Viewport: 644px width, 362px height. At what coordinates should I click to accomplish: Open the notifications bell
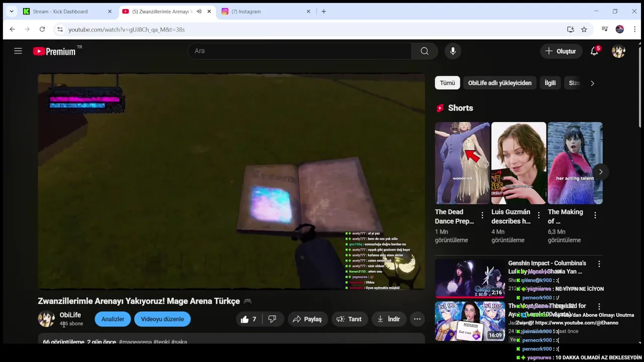pos(594,51)
